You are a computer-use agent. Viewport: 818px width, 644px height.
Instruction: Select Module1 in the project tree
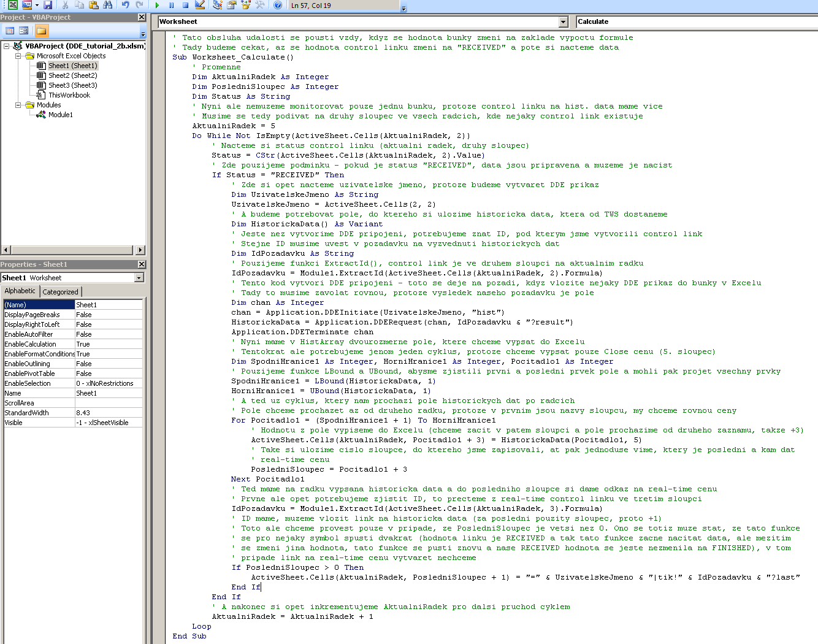point(60,115)
